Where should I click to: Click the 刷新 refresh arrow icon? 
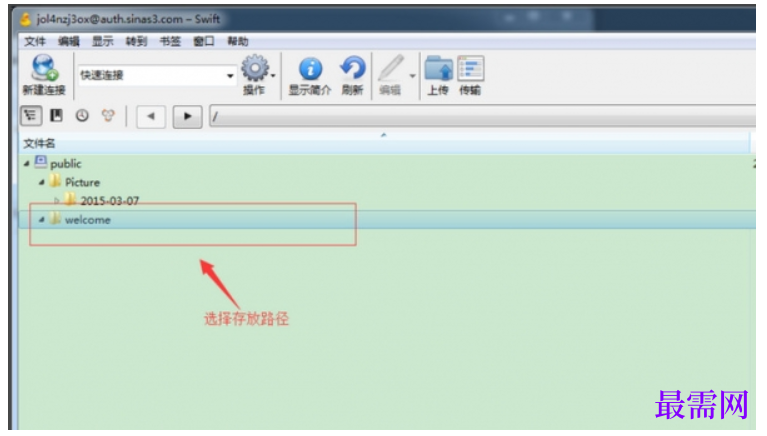353,68
